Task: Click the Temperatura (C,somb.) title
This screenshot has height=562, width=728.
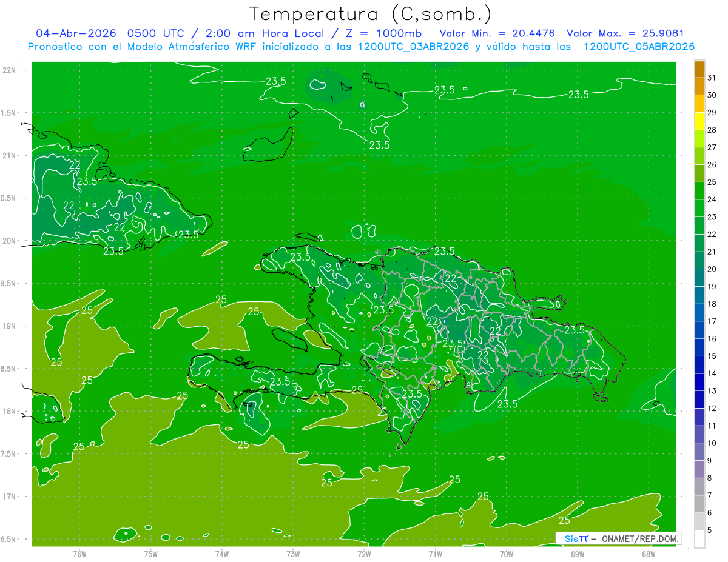Action: click(371, 15)
